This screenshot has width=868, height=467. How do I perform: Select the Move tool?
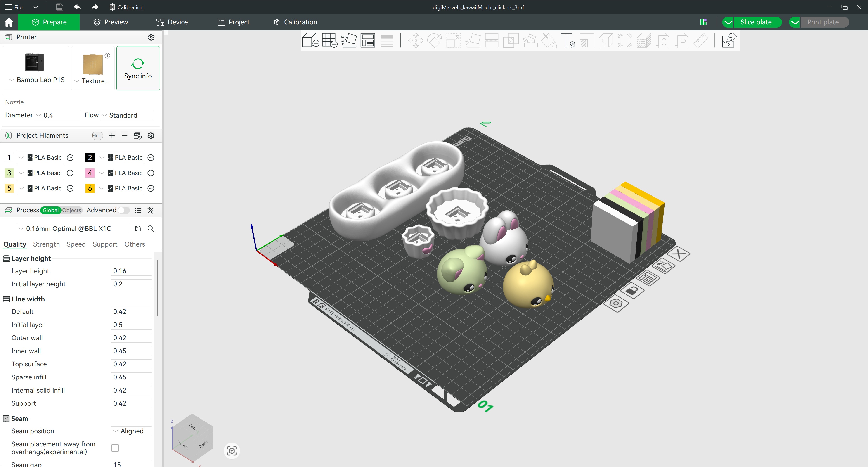[x=416, y=40]
